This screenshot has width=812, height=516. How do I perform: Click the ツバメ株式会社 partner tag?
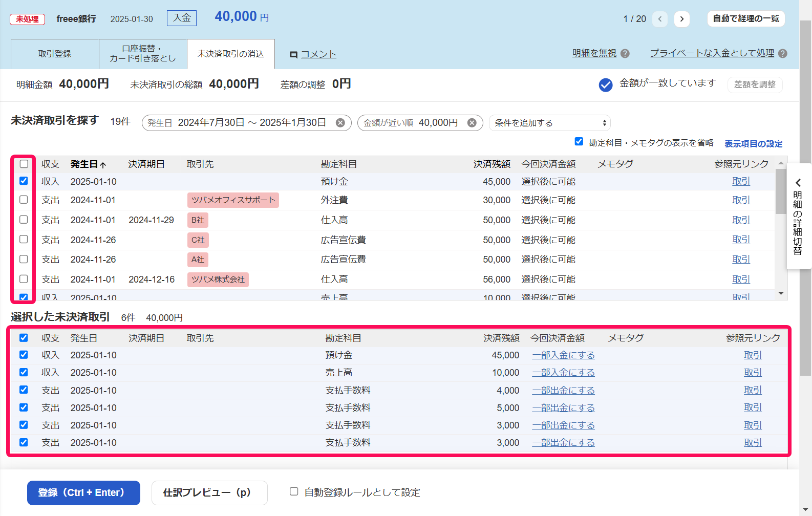[x=218, y=279]
